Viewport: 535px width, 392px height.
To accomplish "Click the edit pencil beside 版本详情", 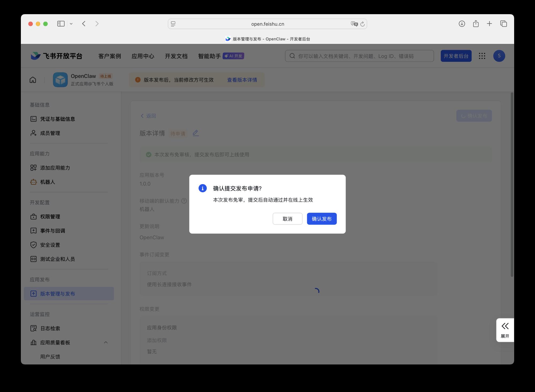I will pyautogui.click(x=196, y=133).
